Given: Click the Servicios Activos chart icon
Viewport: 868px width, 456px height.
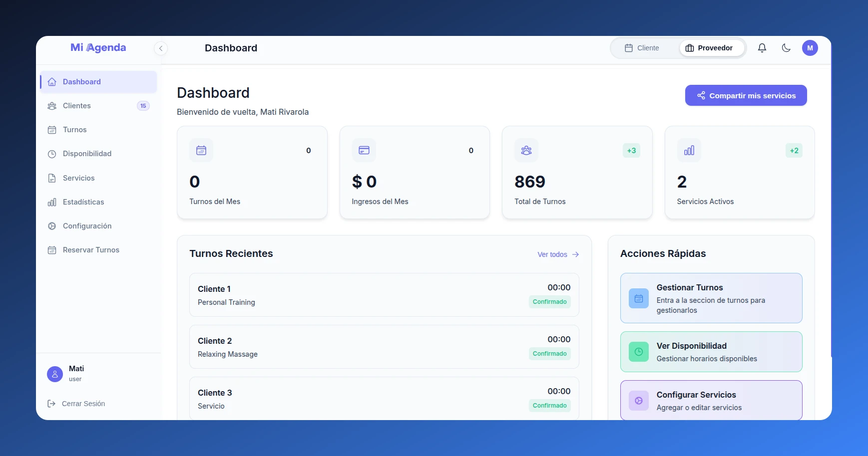Looking at the screenshot, I should click(689, 150).
